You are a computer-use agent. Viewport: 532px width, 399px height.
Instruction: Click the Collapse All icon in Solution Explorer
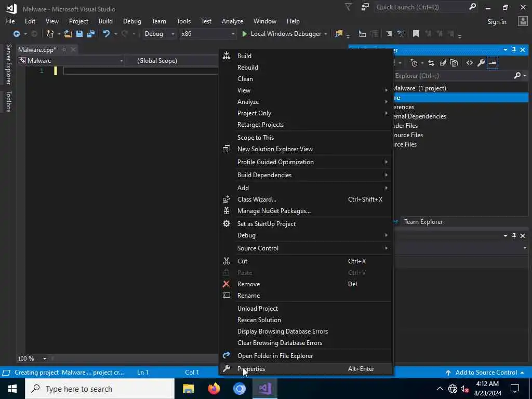[x=443, y=63]
